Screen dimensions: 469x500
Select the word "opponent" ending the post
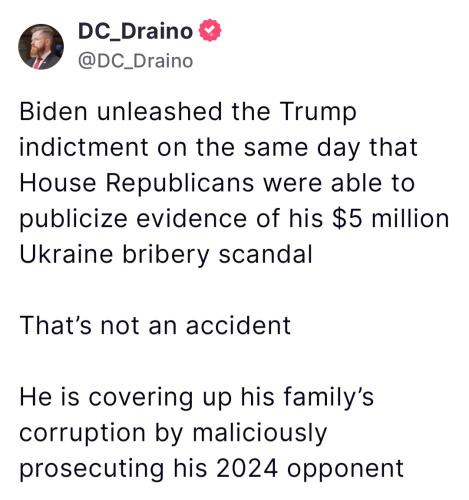click(345, 470)
